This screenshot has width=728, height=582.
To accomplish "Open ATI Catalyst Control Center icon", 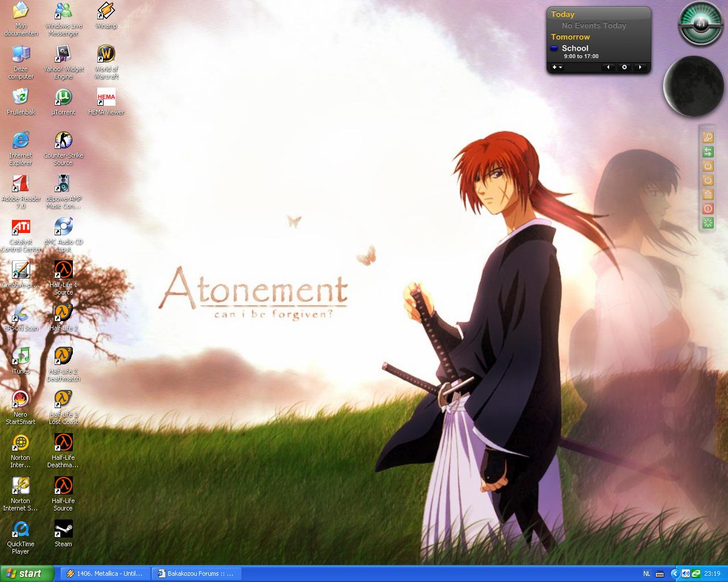I will pyautogui.click(x=20, y=235).
